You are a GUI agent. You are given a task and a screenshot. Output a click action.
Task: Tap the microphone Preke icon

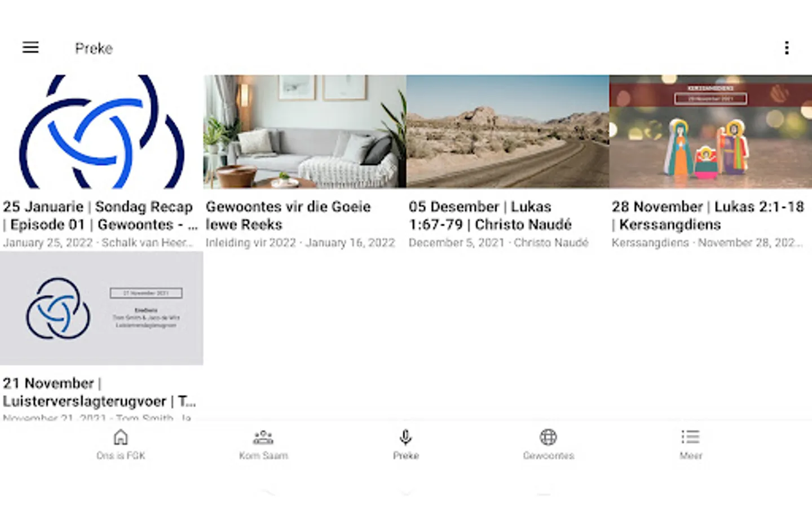(405, 437)
